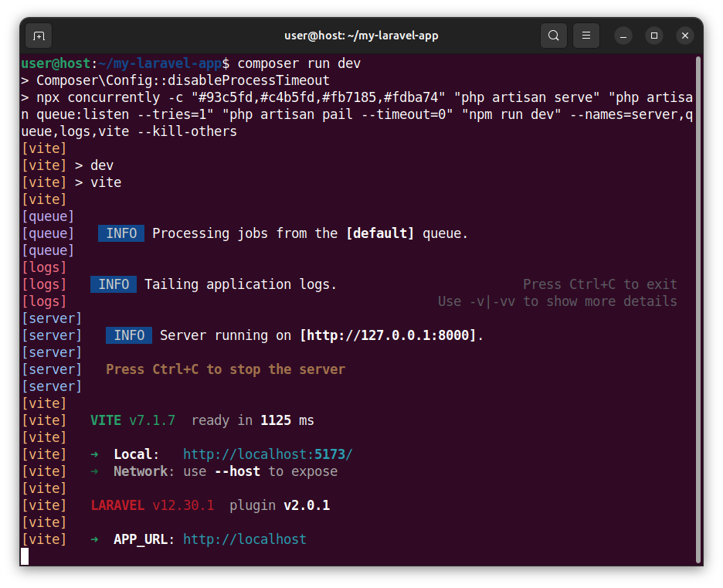Click the INFO badge on the queue line
Viewport: 723px width, 588px height.
(121, 233)
